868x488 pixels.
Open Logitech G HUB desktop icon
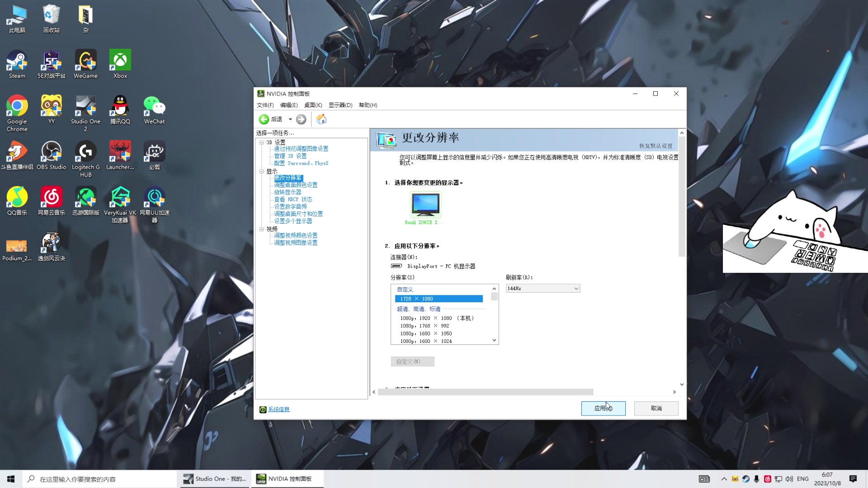click(x=86, y=159)
